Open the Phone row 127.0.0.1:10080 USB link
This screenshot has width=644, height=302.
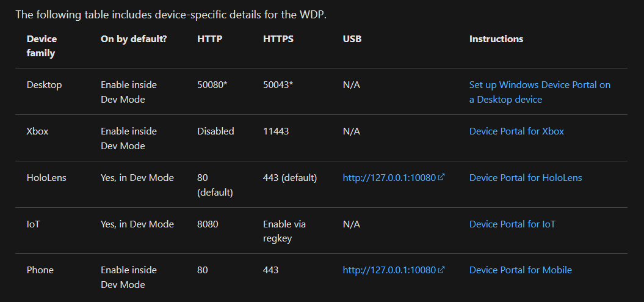point(389,270)
